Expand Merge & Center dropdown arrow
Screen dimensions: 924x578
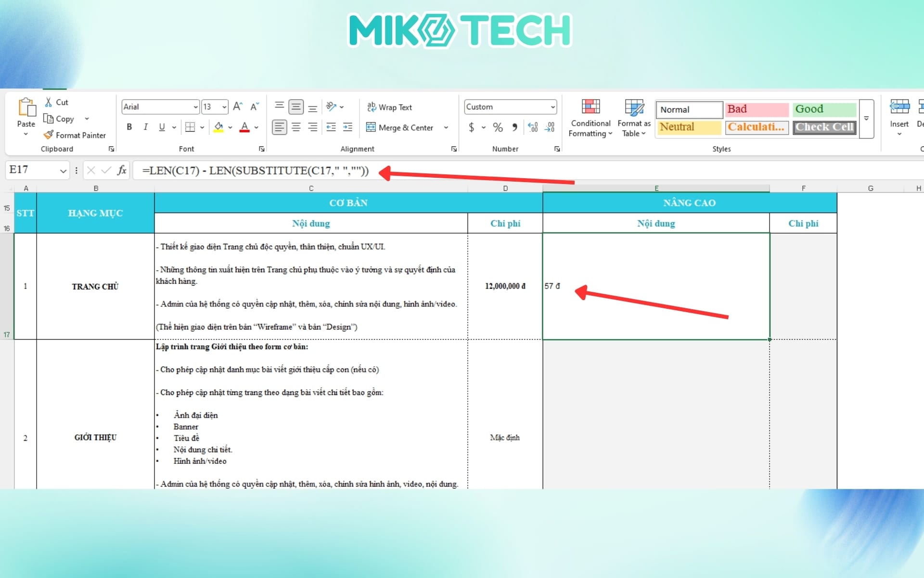tap(446, 128)
